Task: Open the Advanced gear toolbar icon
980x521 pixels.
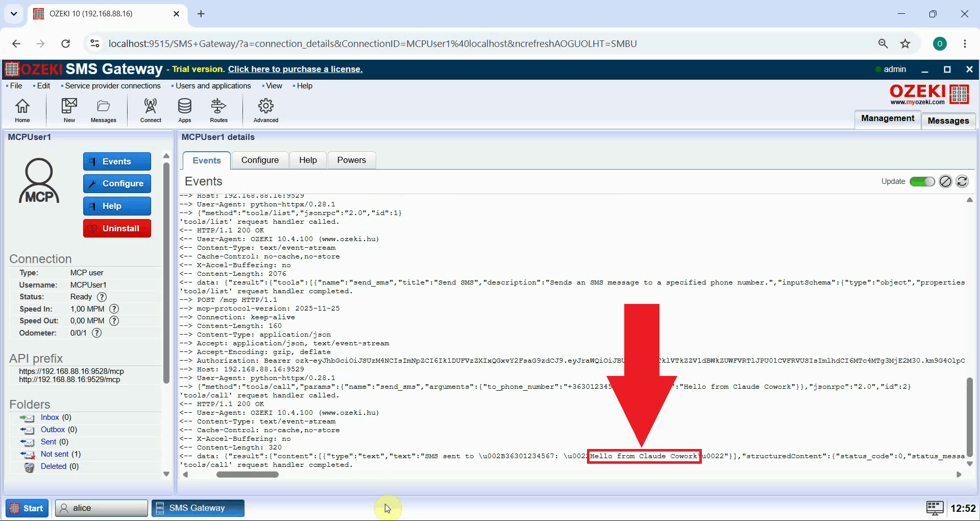Action: coord(266,110)
